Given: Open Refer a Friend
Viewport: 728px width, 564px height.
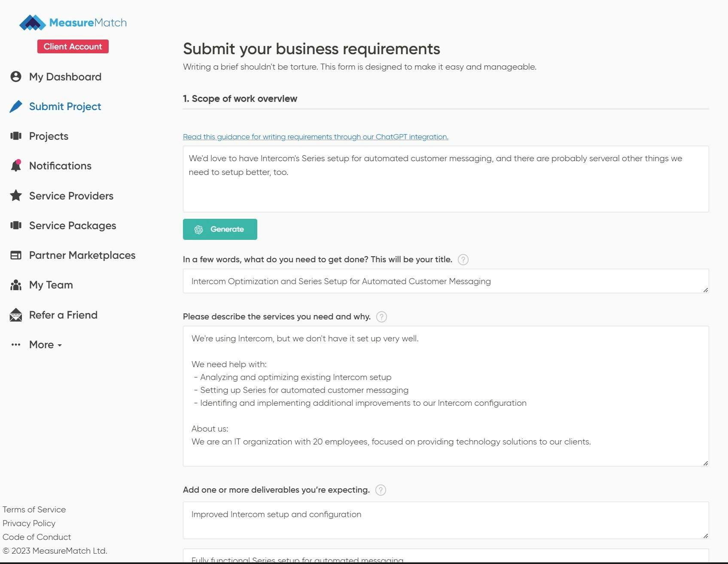Looking at the screenshot, I should click(63, 315).
